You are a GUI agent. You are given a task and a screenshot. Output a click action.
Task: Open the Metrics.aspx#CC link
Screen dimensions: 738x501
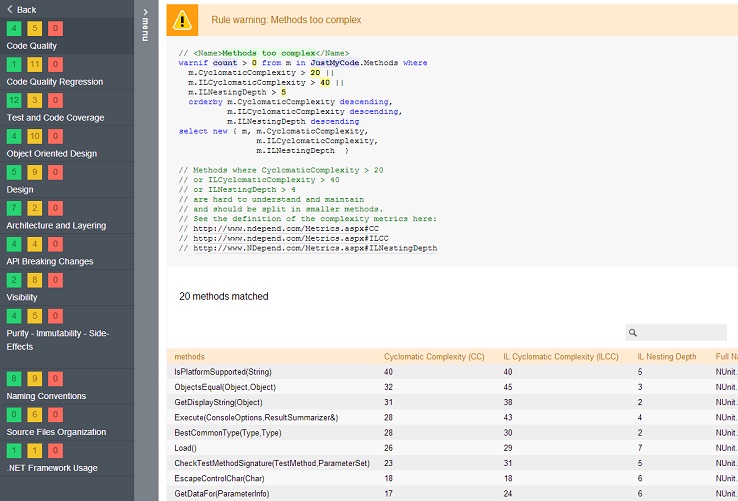pos(286,228)
